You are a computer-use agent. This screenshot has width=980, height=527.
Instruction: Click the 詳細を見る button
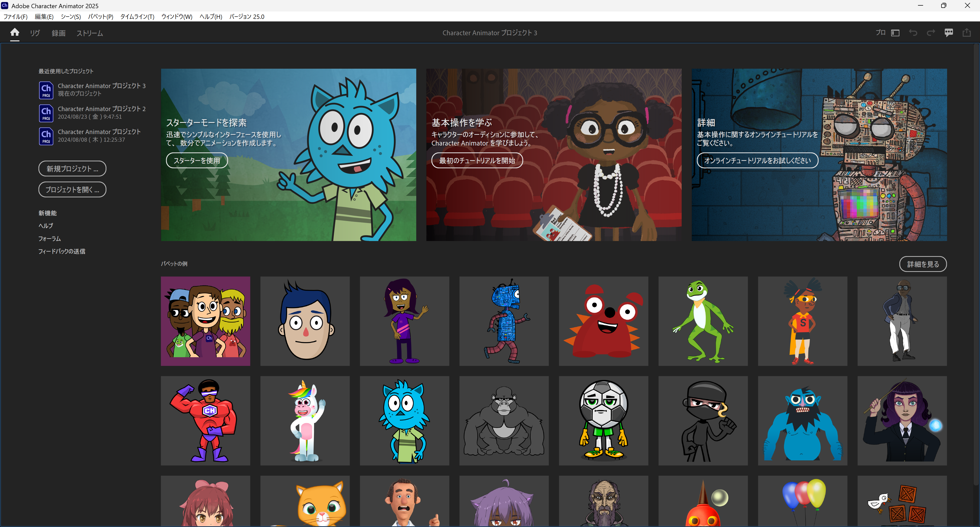923,264
